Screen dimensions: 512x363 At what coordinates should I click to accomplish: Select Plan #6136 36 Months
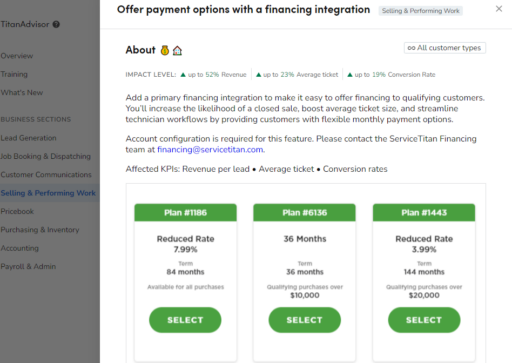(x=305, y=320)
